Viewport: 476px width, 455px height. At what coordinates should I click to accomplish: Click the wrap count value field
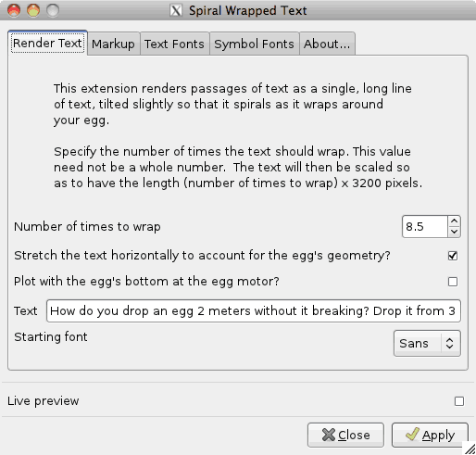(x=425, y=226)
